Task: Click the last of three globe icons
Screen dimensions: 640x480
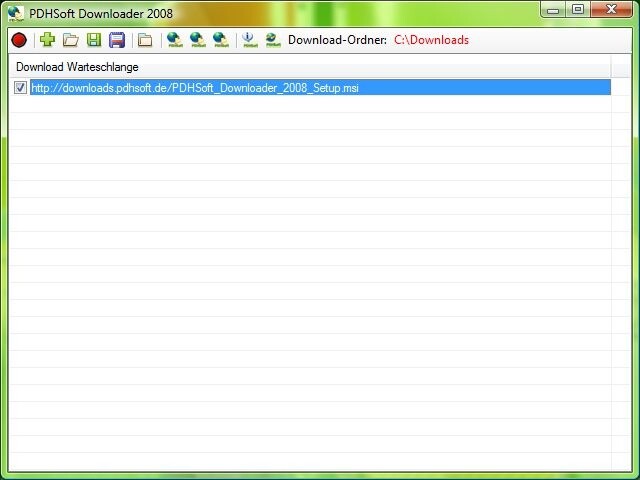Action: pyautogui.click(x=221, y=40)
